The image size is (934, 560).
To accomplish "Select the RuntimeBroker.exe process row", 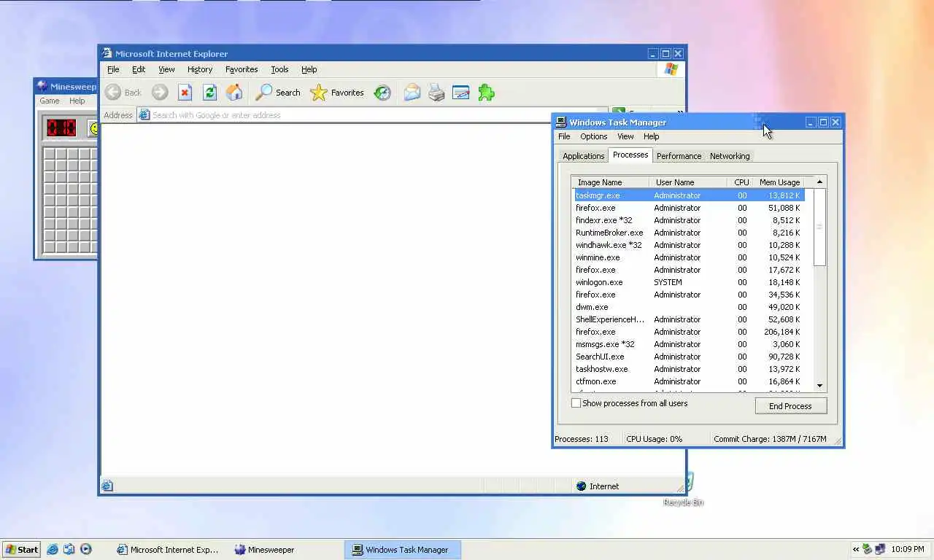I will click(x=688, y=233).
